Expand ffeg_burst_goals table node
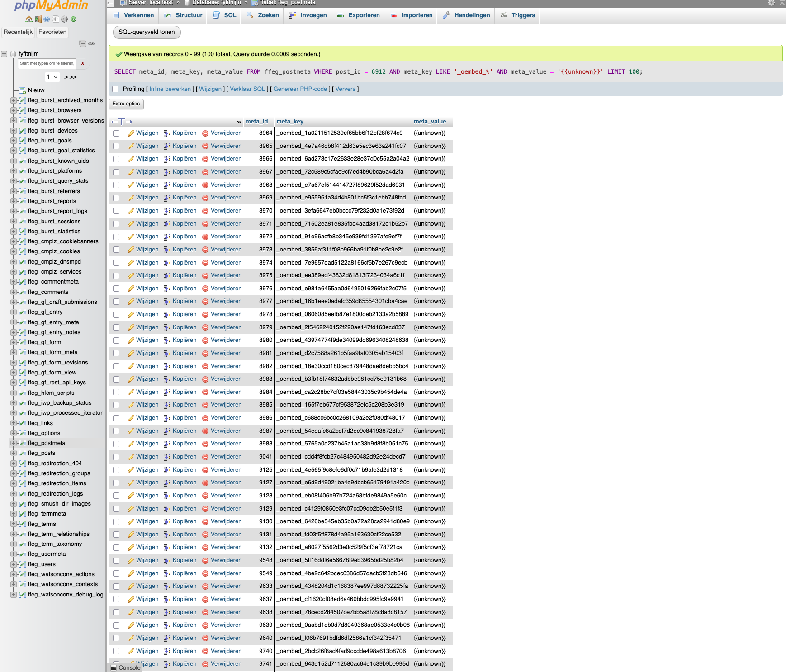This screenshot has height=672, width=786. pos(14,141)
